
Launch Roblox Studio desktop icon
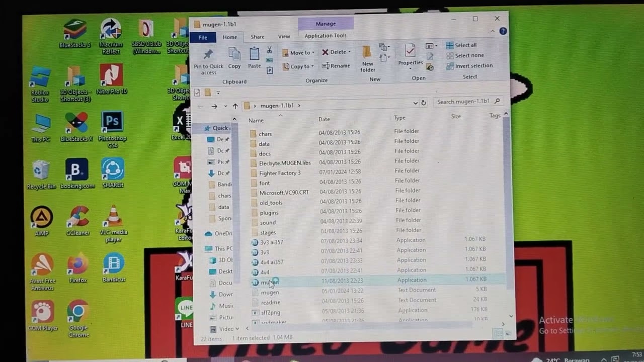click(x=40, y=84)
